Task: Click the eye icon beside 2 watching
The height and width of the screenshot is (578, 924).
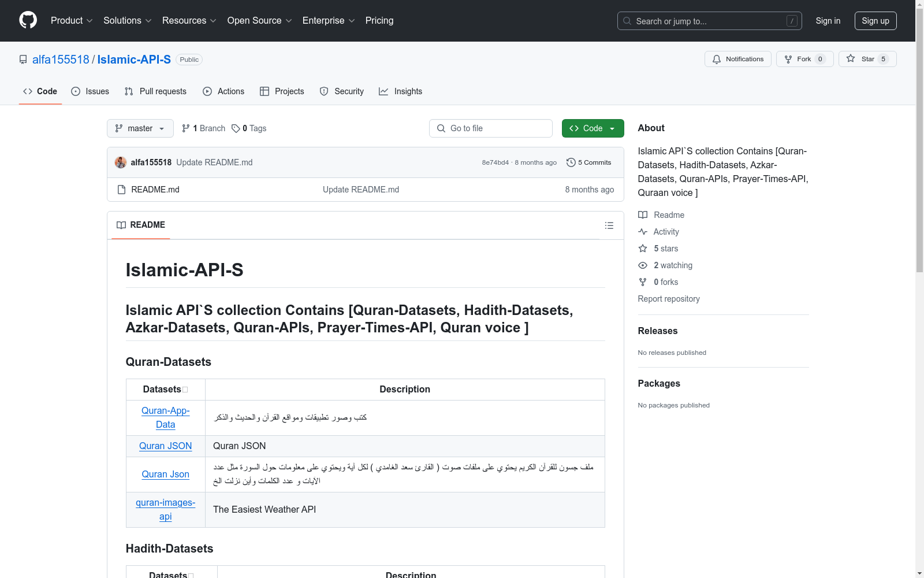Action: [643, 265]
